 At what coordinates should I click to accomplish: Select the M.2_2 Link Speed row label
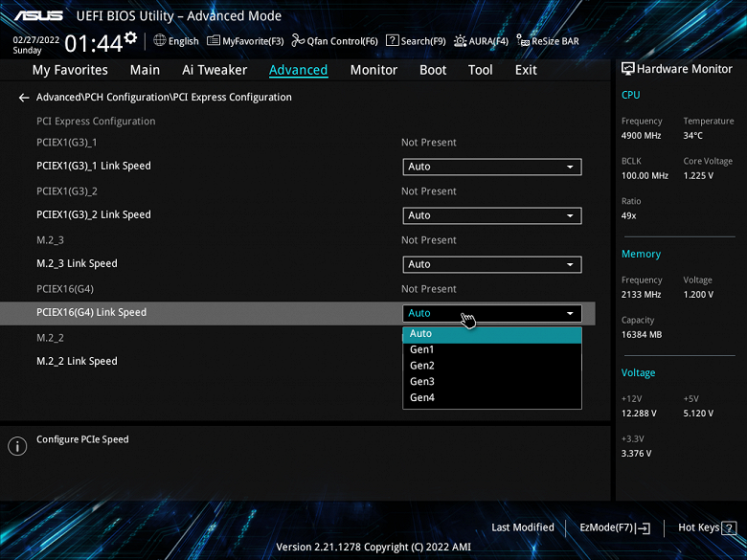[x=77, y=362]
